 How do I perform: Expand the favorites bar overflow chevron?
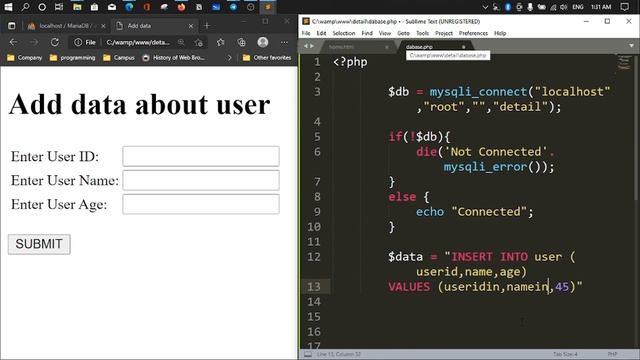tap(229, 58)
